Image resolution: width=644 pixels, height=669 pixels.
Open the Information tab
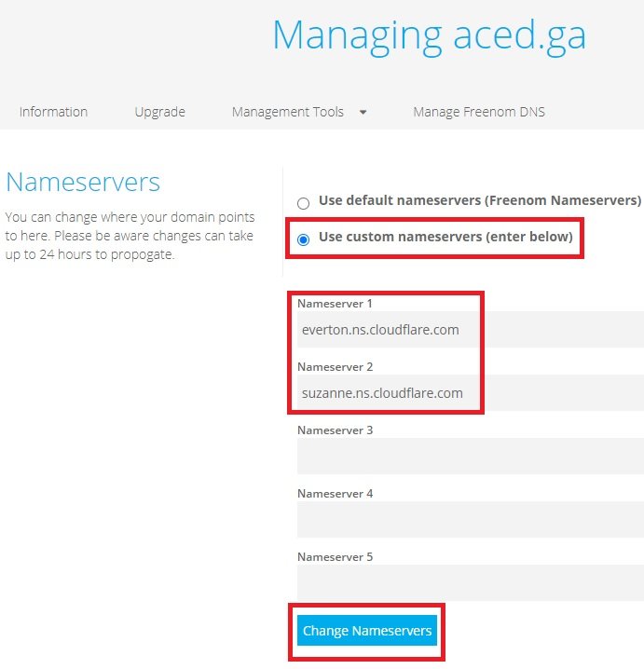(53, 112)
